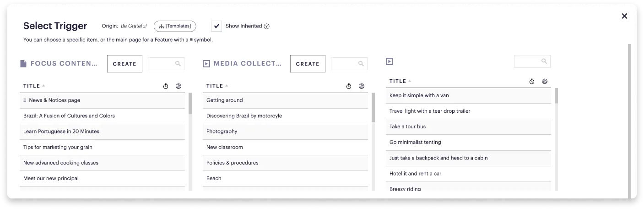This screenshot has height=209, width=644.
Task: Click stopwatch icon in Media Collection header
Action: pyautogui.click(x=349, y=86)
